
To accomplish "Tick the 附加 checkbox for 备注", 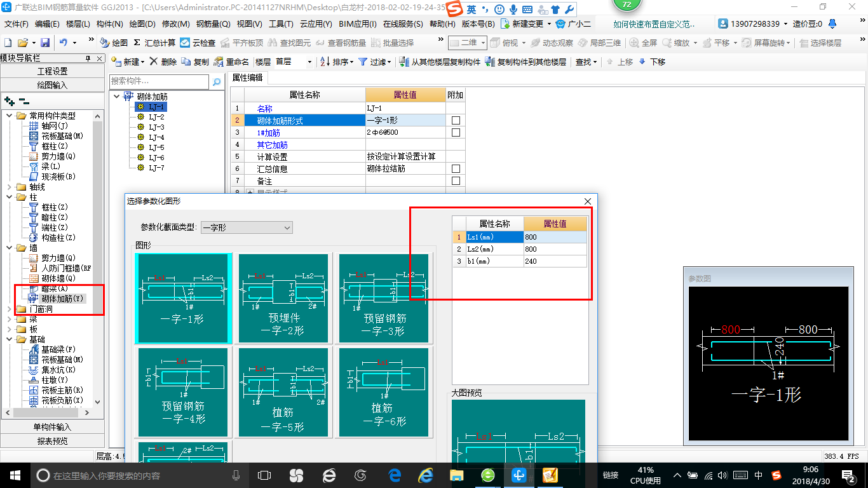I will (456, 180).
